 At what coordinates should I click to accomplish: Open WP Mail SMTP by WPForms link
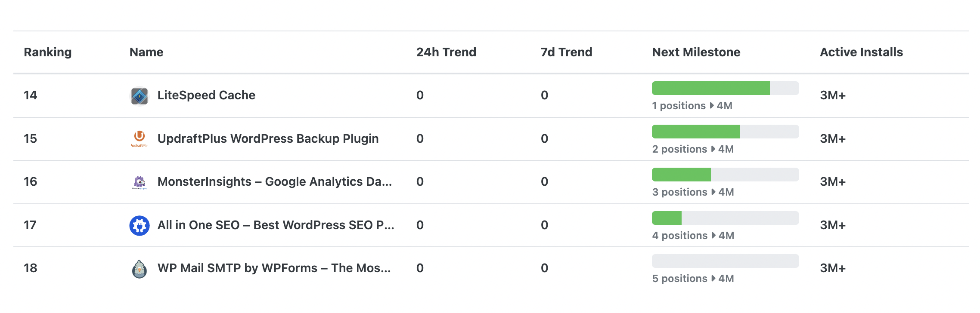coord(274,268)
